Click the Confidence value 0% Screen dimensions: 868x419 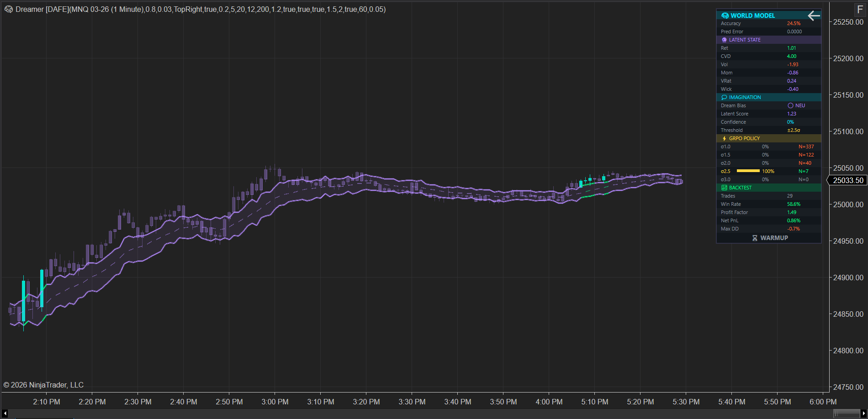pos(790,122)
